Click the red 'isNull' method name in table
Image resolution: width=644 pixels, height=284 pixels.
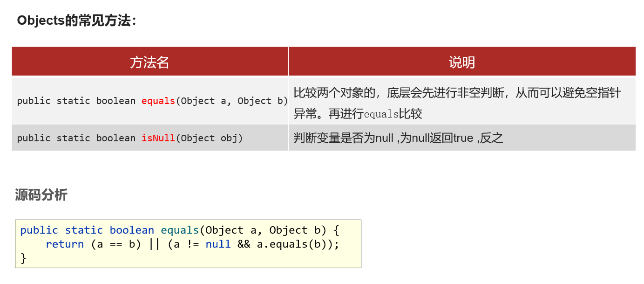click(158, 138)
